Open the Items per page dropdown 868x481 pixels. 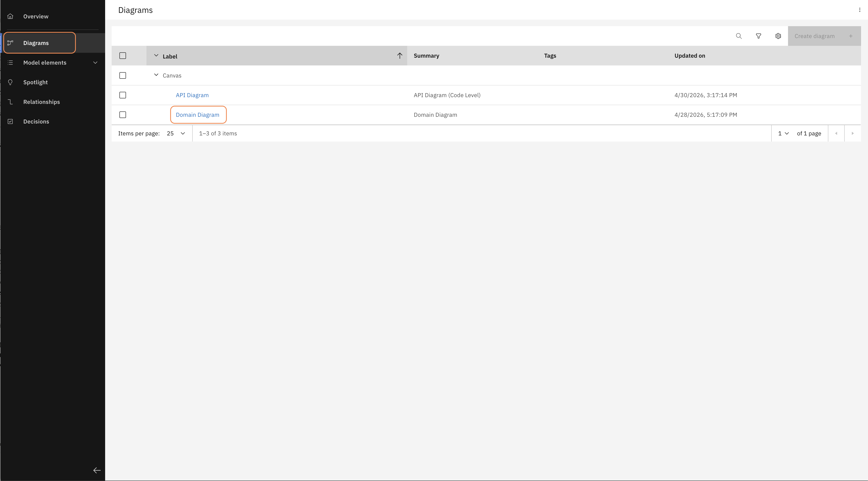[176, 133]
